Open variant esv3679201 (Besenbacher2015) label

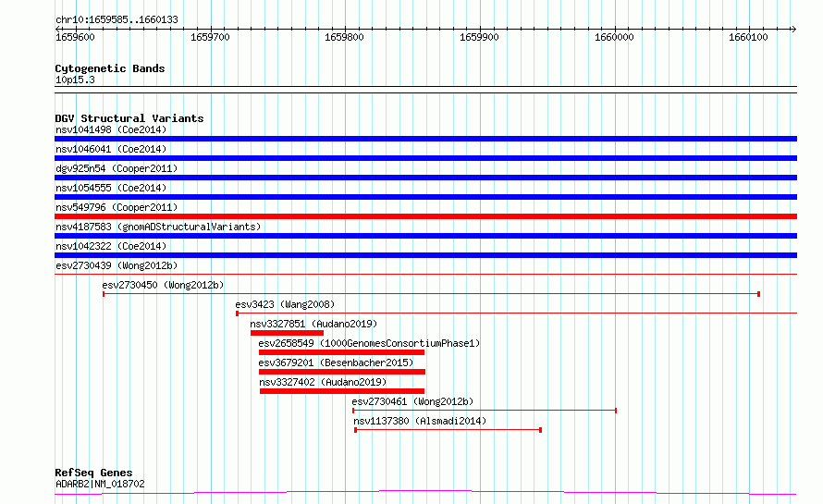pos(336,363)
